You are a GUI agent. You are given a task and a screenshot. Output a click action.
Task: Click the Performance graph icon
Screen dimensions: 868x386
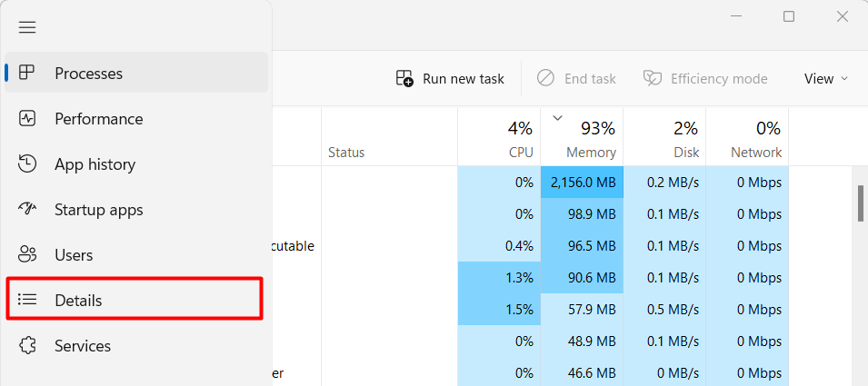point(27,119)
